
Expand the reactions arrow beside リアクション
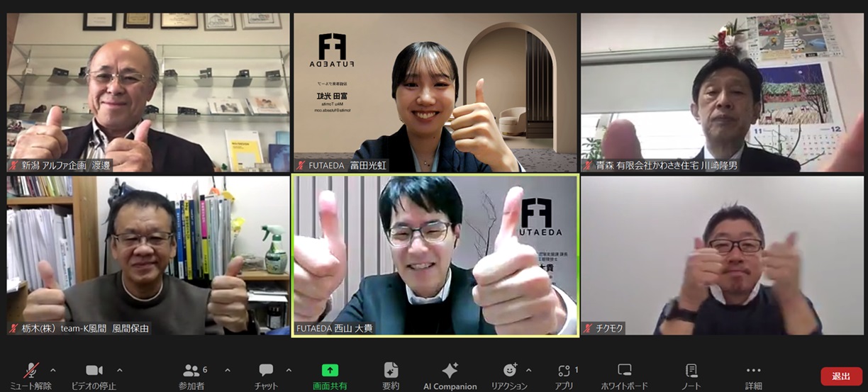[528, 369]
